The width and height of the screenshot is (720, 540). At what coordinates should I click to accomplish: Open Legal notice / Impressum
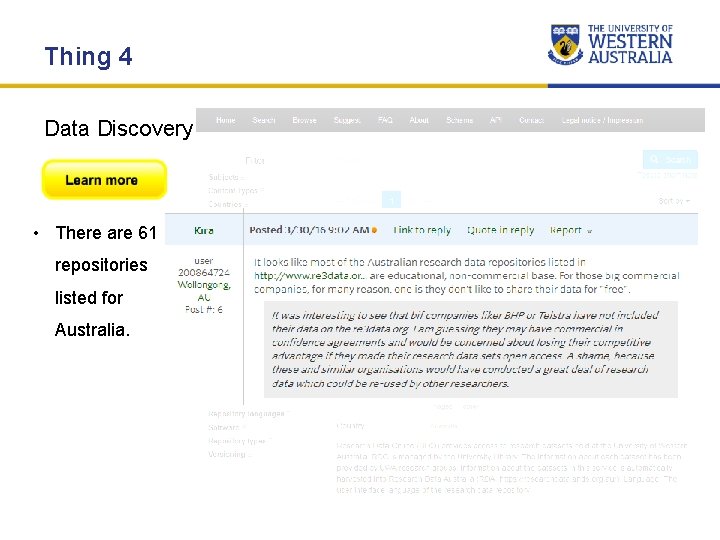[x=602, y=120]
